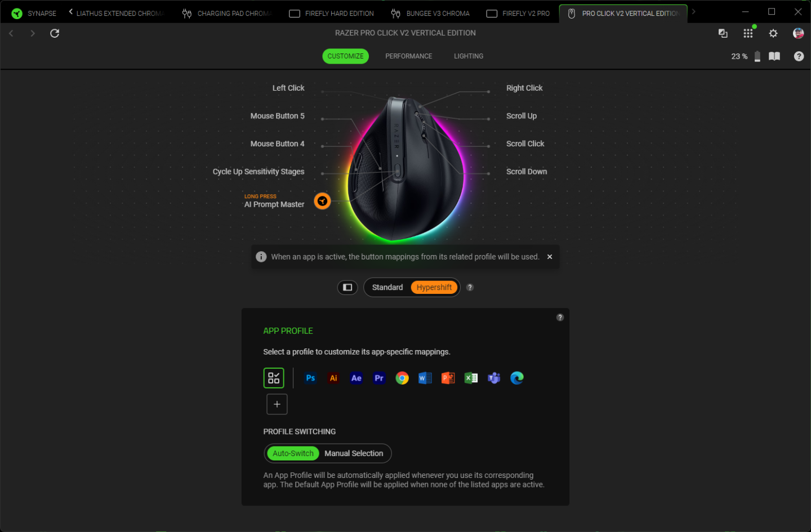811x532 pixels.
Task: Click the info icon in the notification banner
Action: (261, 257)
